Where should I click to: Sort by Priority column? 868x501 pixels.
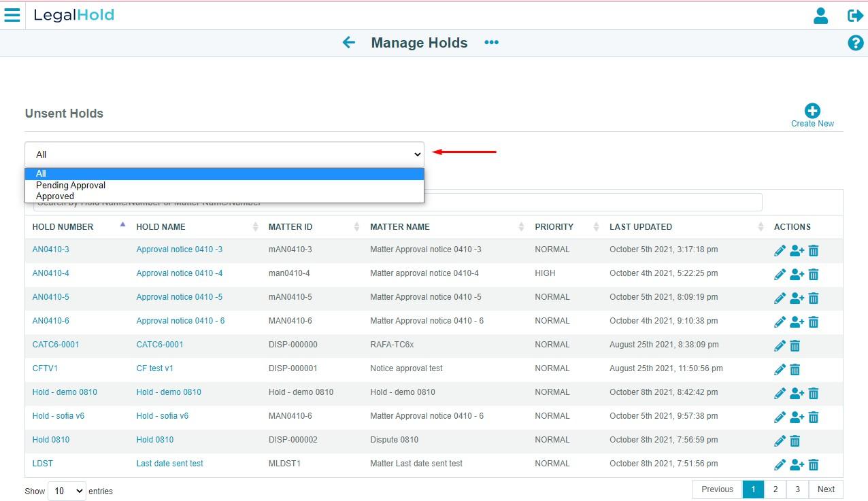pos(567,227)
